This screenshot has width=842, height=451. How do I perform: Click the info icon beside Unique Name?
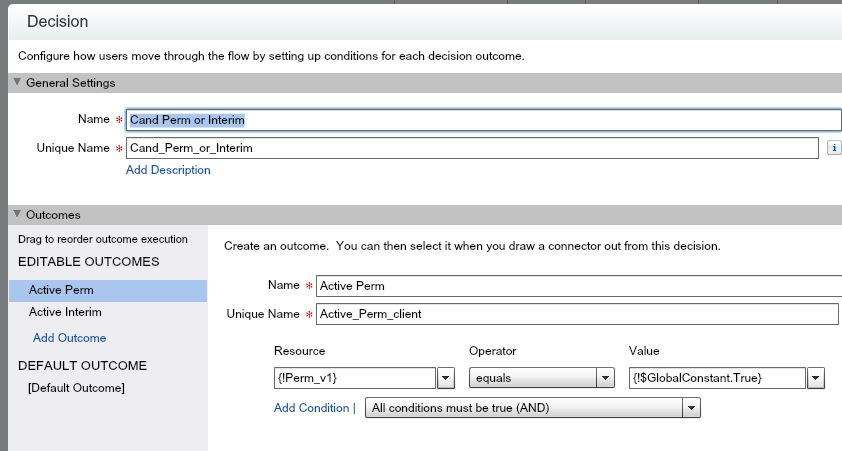coord(833,148)
